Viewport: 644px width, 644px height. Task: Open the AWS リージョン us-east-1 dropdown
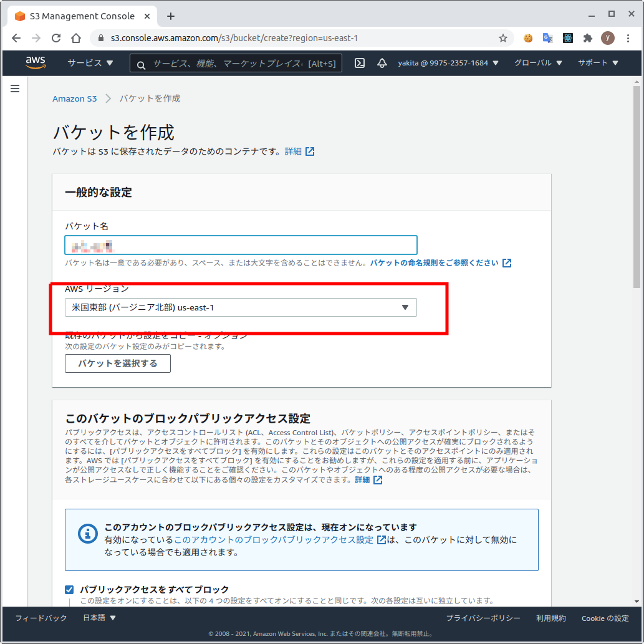point(241,307)
